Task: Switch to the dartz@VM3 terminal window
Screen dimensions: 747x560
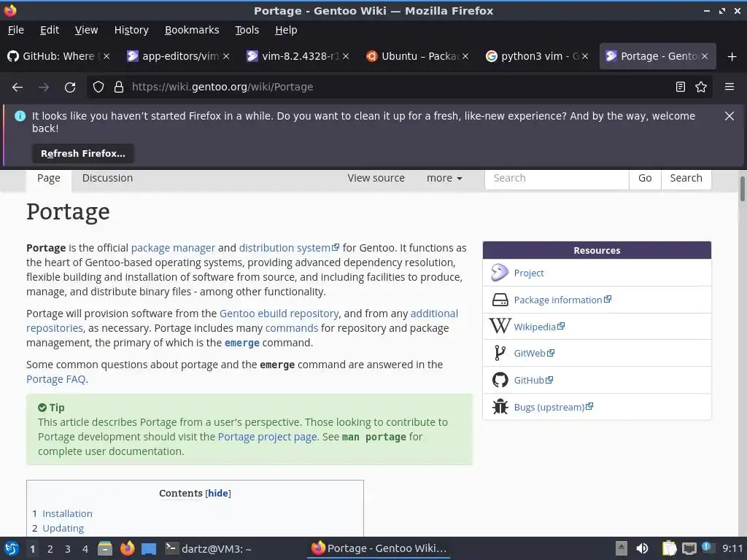Action: pyautogui.click(x=208, y=548)
